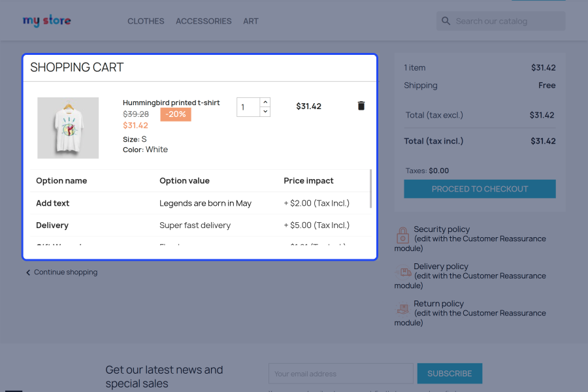Open the Art menu
588x392 pixels.
click(250, 22)
